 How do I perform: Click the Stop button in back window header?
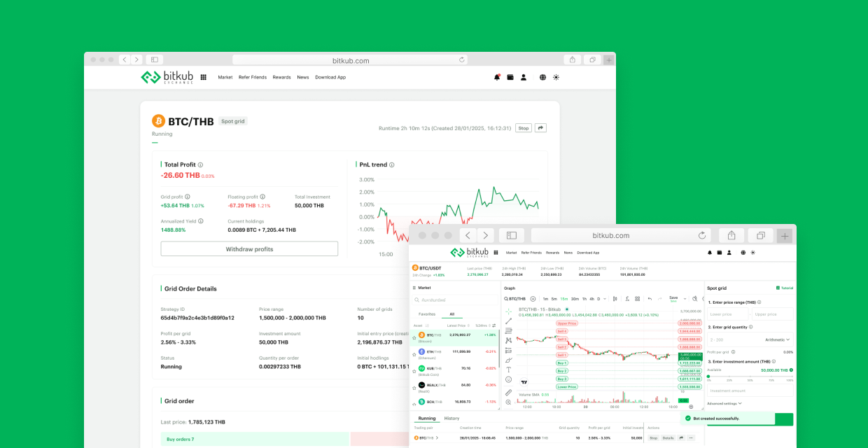tap(524, 128)
